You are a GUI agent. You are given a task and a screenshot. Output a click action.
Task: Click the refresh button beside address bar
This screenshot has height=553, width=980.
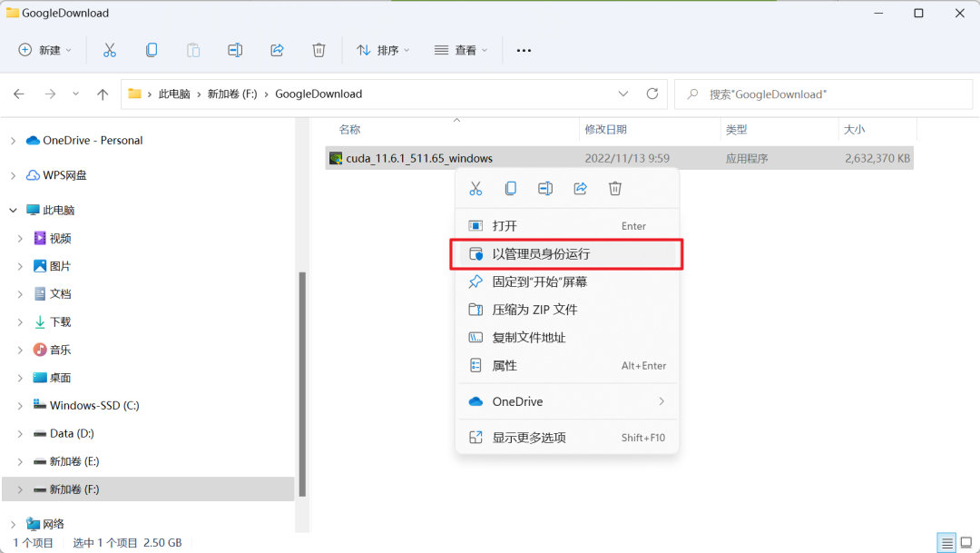(652, 94)
